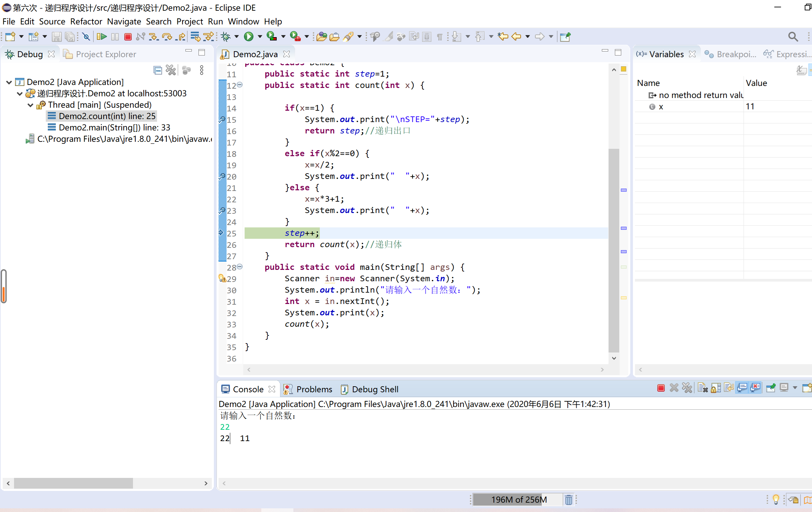Screen dimensions: 812x512
Task: Toggle the Console Scroll Lock
Action: click(715, 388)
